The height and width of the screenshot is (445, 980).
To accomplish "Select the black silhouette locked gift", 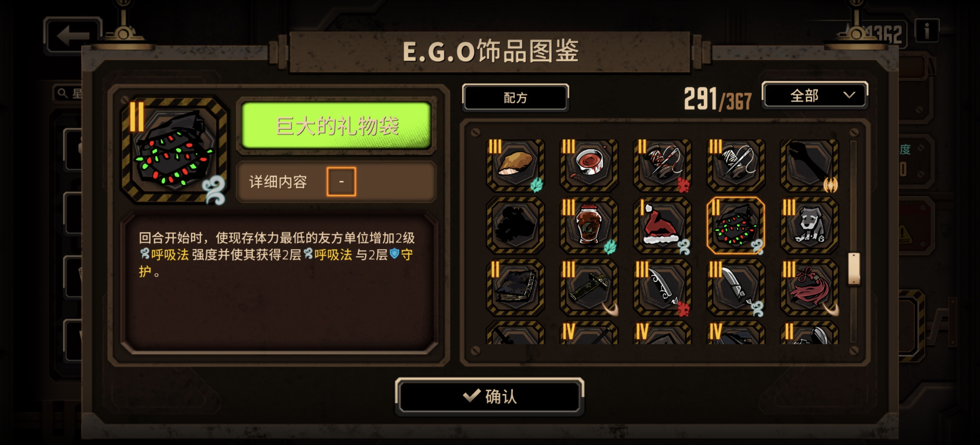I will tap(516, 225).
